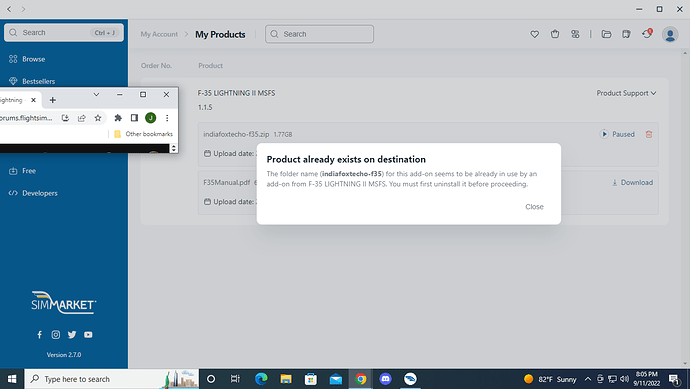Open Chrome profile J avatar
690x389 pixels.
point(150,118)
